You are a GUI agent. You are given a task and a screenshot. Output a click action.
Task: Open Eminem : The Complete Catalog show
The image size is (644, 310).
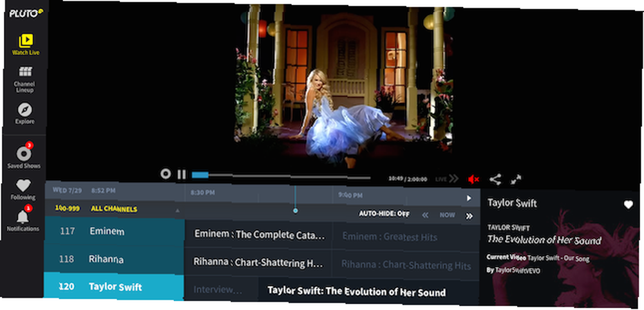tap(258, 235)
